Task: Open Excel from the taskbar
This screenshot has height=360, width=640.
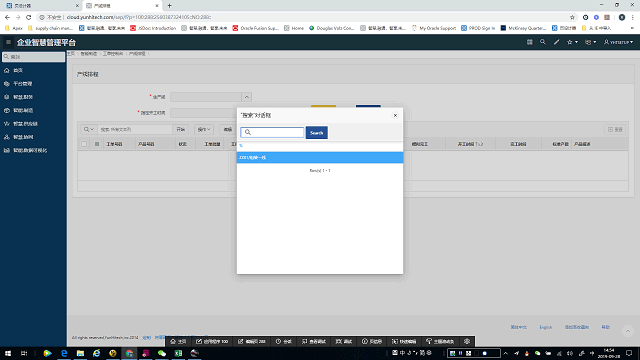Action: (178, 353)
